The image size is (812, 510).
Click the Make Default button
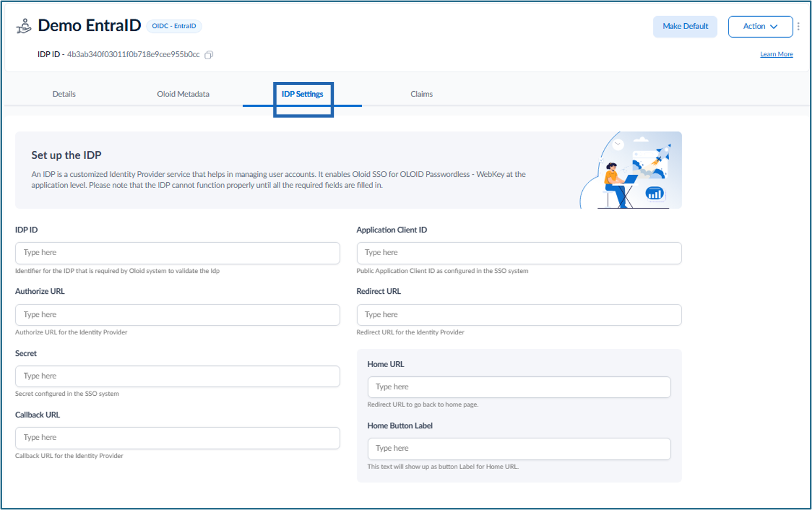click(685, 26)
